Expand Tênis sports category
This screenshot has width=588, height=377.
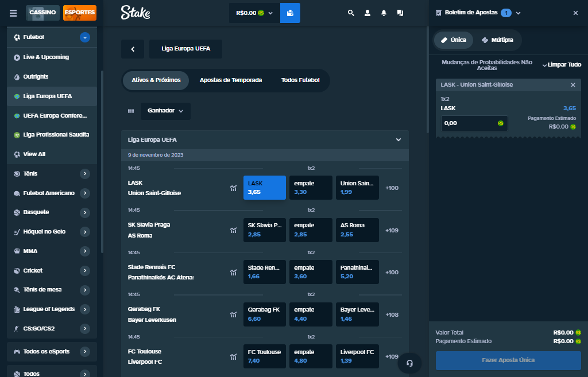pyautogui.click(x=85, y=174)
